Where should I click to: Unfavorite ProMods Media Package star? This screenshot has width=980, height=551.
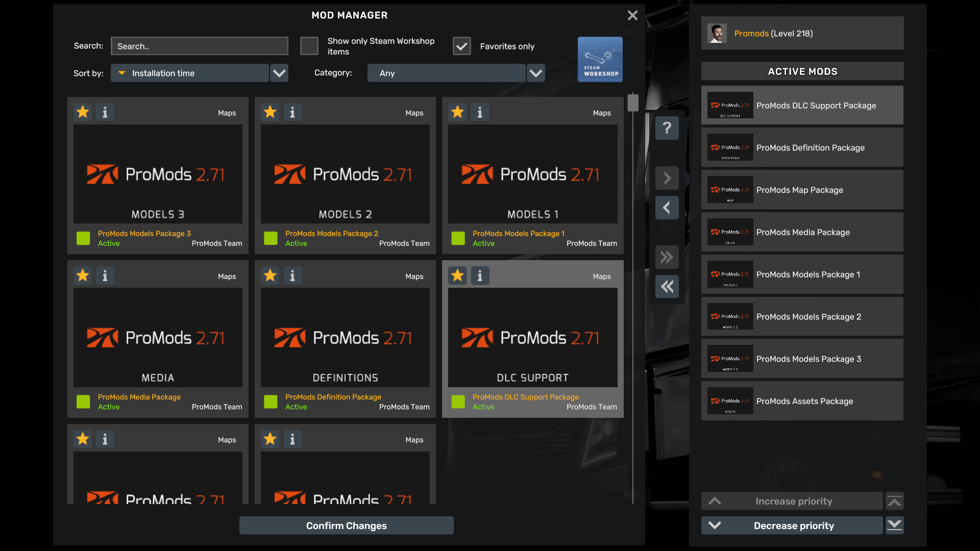coord(83,275)
